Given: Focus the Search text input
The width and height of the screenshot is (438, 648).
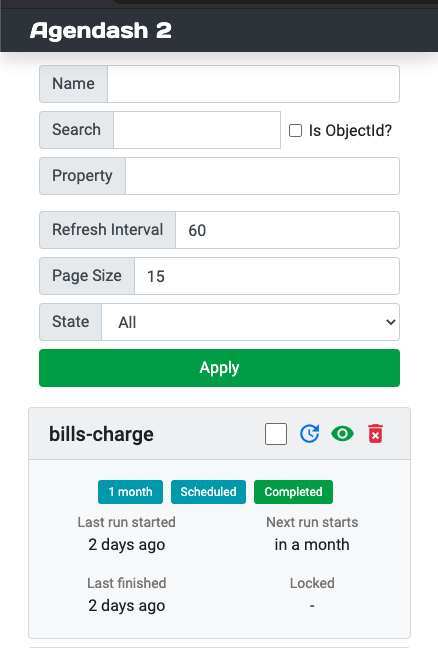Looking at the screenshot, I should click(x=197, y=130).
